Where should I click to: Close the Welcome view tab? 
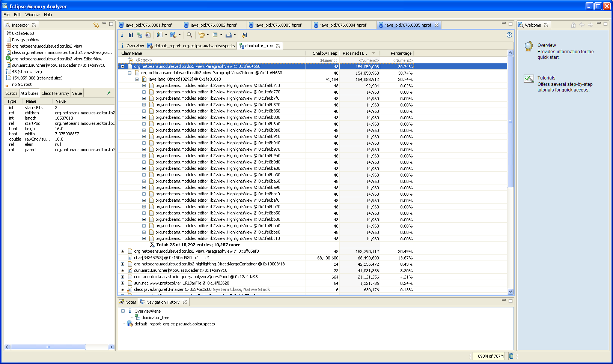pyautogui.click(x=546, y=25)
